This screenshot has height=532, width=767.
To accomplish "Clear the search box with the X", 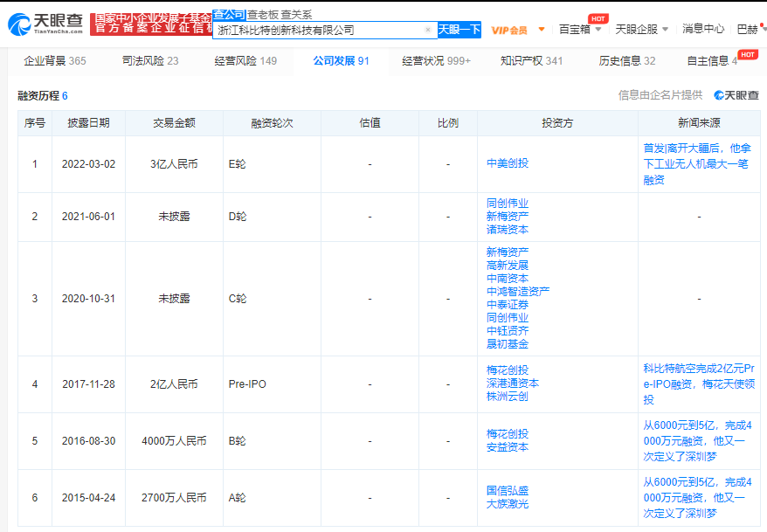I will pyautogui.click(x=428, y=30).
